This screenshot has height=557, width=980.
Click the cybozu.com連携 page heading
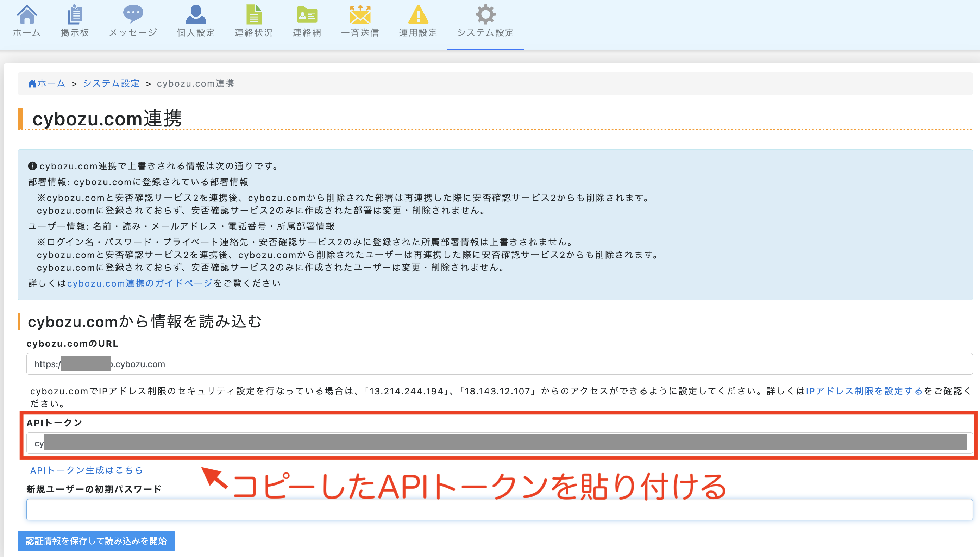107,119
